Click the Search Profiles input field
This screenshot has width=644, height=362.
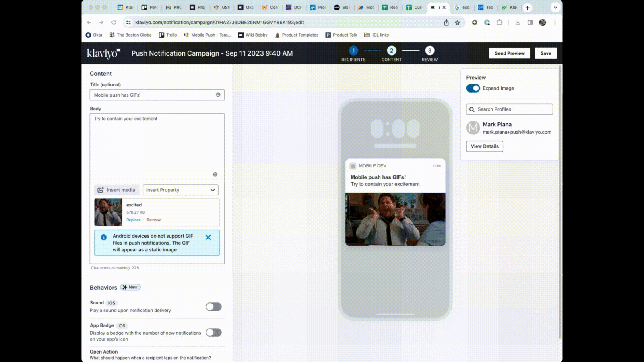point(510,109)
